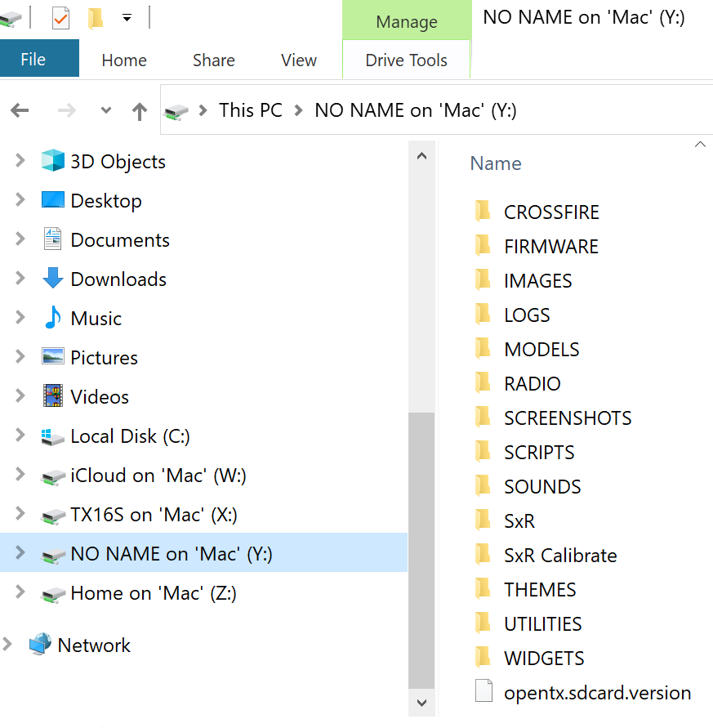Click the scrollbar down arrow in folder tree
Viewport: 713px width, 728px height.
click(421, 703)
